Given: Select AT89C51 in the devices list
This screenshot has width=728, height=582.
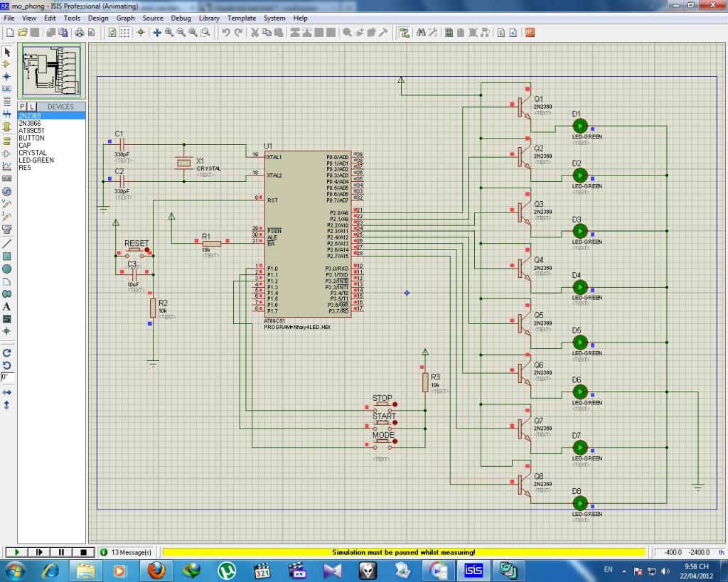Looking at the screenshot, I should point(31,131).
